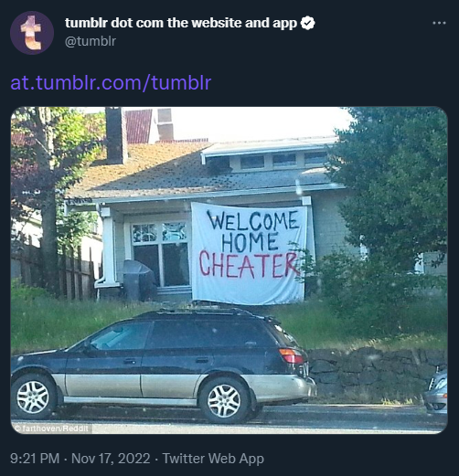Click the 9:21 PM timestamp
The width and height of the screenshot is (459, 476).
35,459
